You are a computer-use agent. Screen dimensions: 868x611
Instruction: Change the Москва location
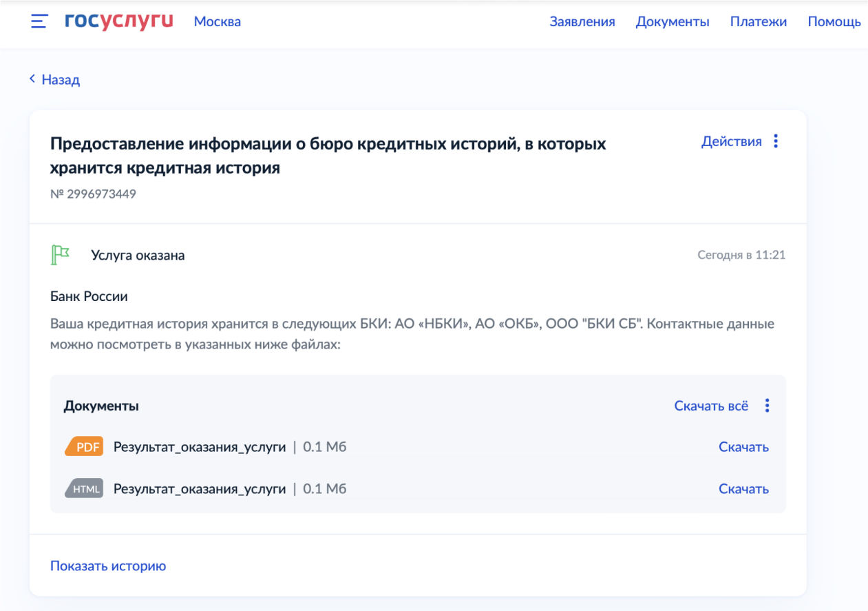218,21
